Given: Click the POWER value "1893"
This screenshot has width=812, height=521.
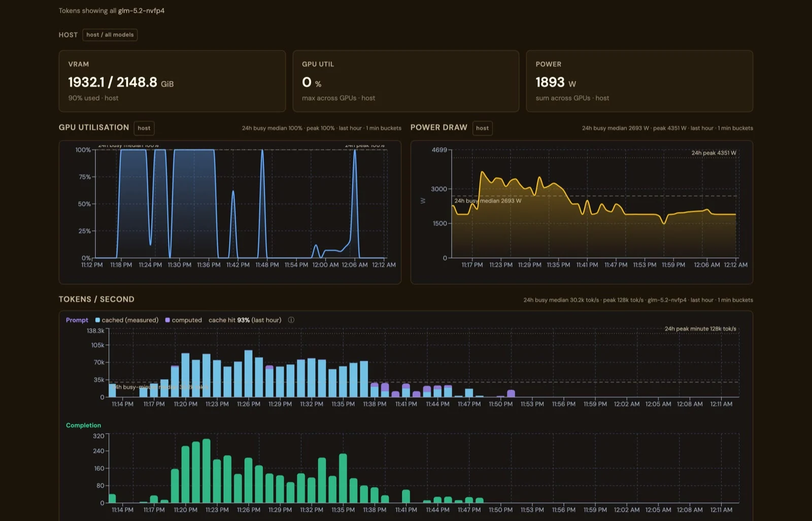Looking at the screenshot, I should point(550,82).
